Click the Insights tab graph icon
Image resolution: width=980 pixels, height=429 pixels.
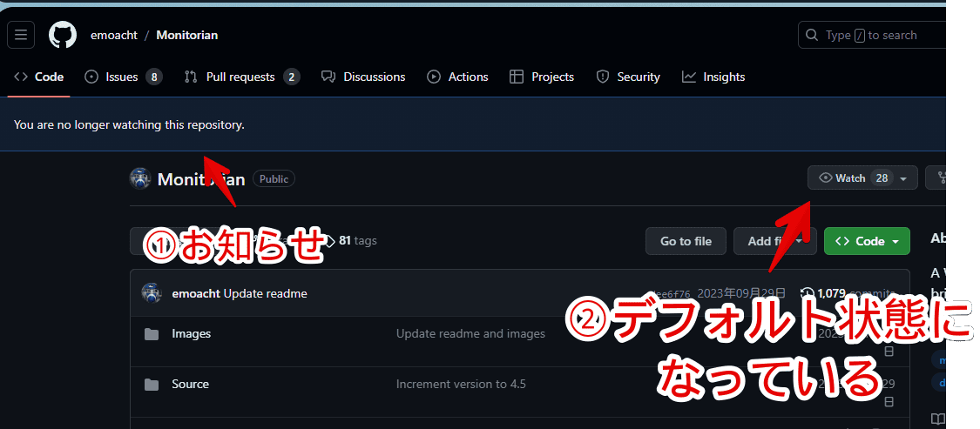tap(689, 77)
